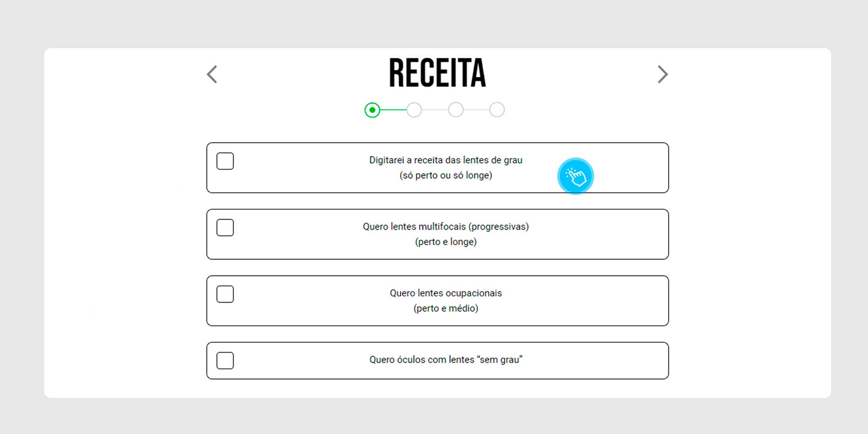Jump to the second step circle
Screen dimensions: 868x434
coord(414,110)
